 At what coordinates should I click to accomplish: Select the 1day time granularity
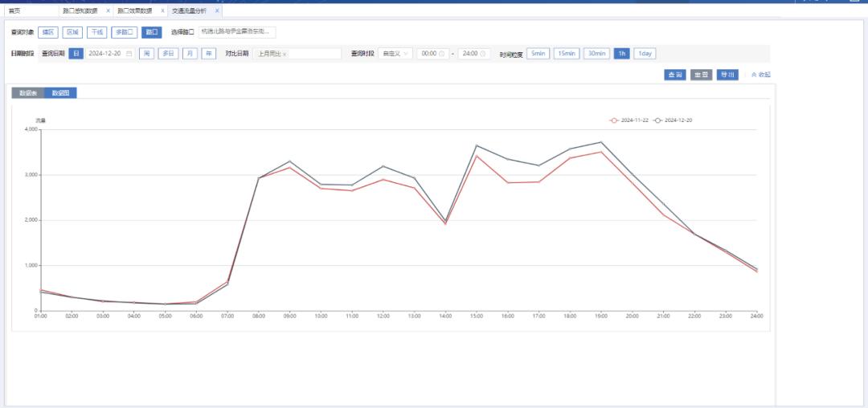[644, 54]
